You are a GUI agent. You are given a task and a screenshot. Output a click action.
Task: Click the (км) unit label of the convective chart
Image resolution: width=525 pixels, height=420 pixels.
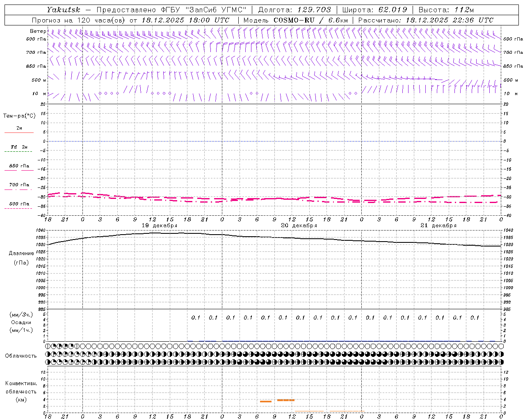pos(21,399)
